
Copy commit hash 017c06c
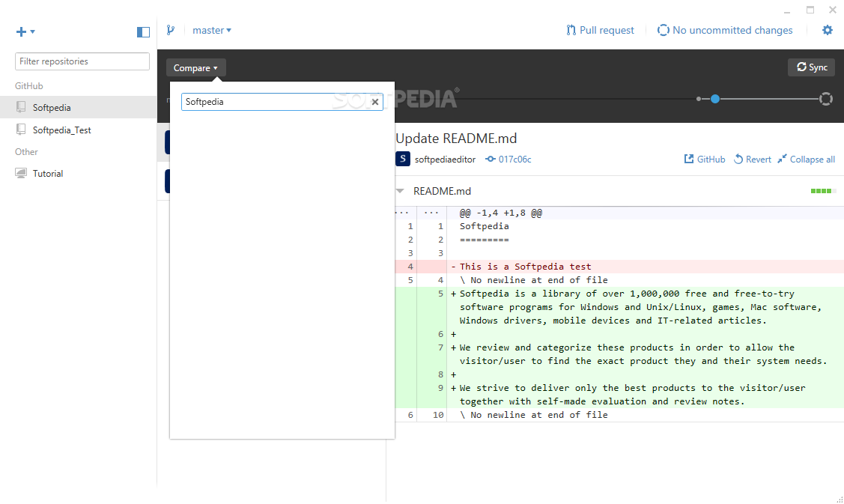508,160
